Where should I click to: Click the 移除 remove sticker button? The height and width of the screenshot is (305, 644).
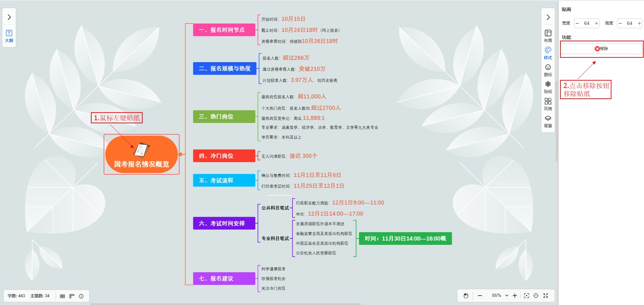[x=601, y=49]
